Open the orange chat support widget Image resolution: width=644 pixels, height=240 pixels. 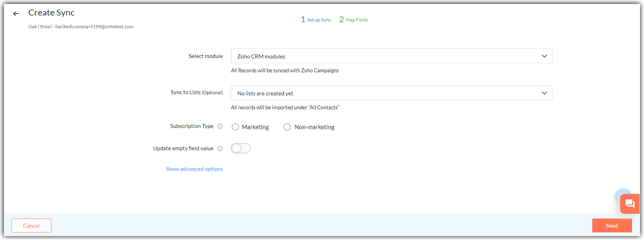pos(630,204)
